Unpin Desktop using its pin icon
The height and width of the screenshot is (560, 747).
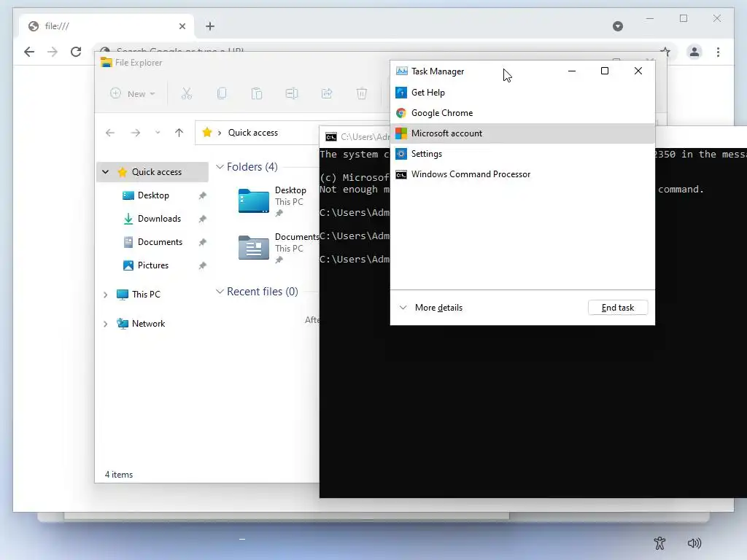click(203, 195)
